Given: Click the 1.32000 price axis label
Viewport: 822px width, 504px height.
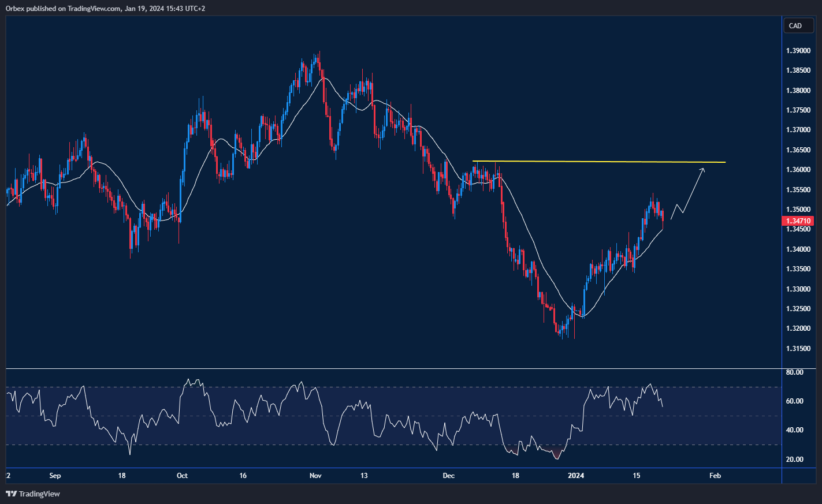Looking at the screenshot, I should point(797,328).
